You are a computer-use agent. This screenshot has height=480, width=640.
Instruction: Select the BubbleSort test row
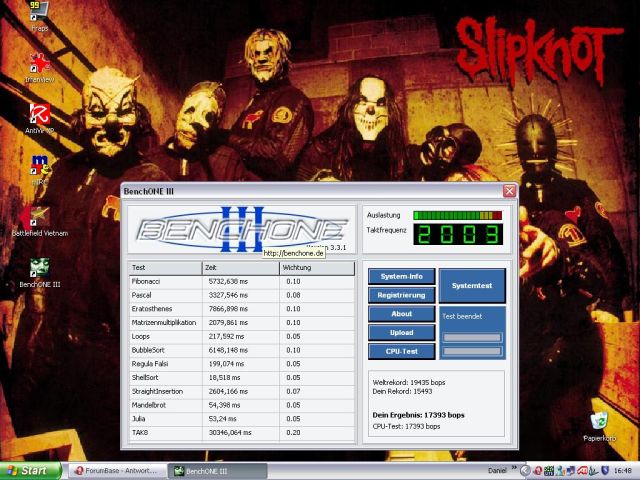pos(242,350)
